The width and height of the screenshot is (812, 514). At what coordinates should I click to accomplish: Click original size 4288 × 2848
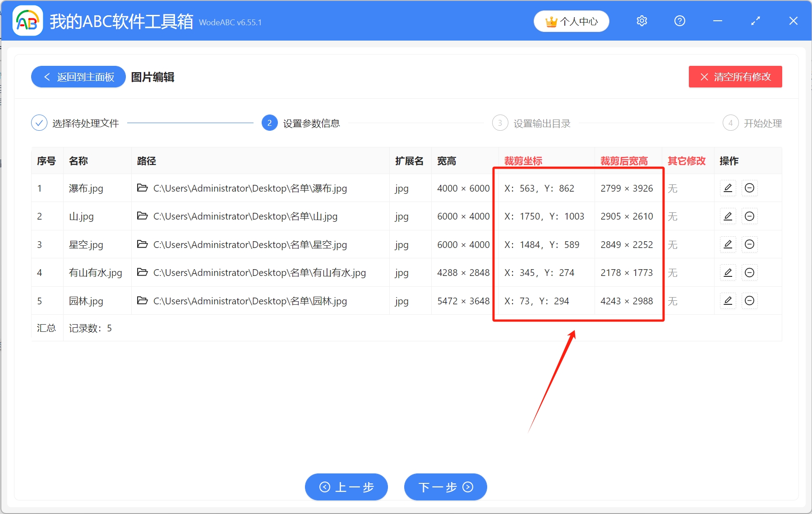(463, 273)
